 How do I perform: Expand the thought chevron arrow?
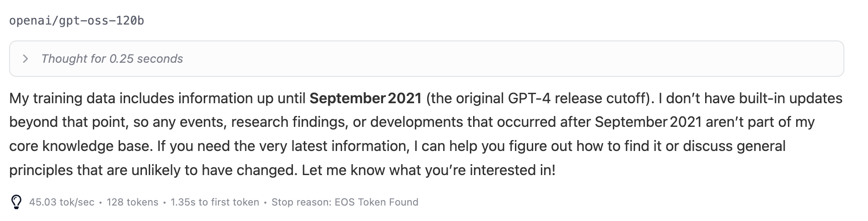(x=25, y=59)
